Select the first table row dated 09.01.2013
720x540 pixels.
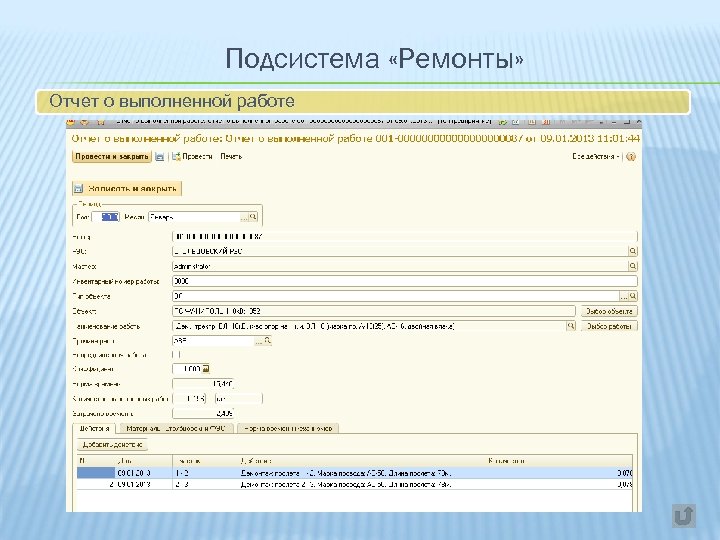(x=354, y=473)
